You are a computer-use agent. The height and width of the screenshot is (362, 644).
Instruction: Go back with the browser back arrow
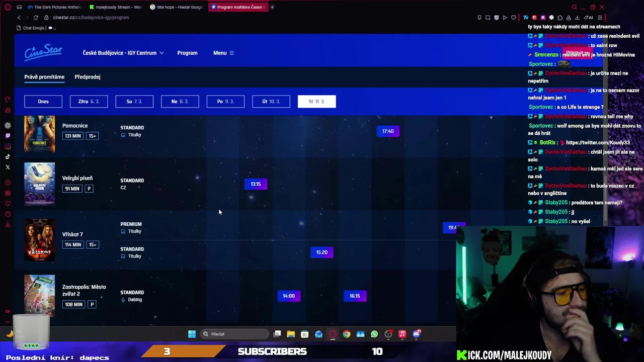19,18
